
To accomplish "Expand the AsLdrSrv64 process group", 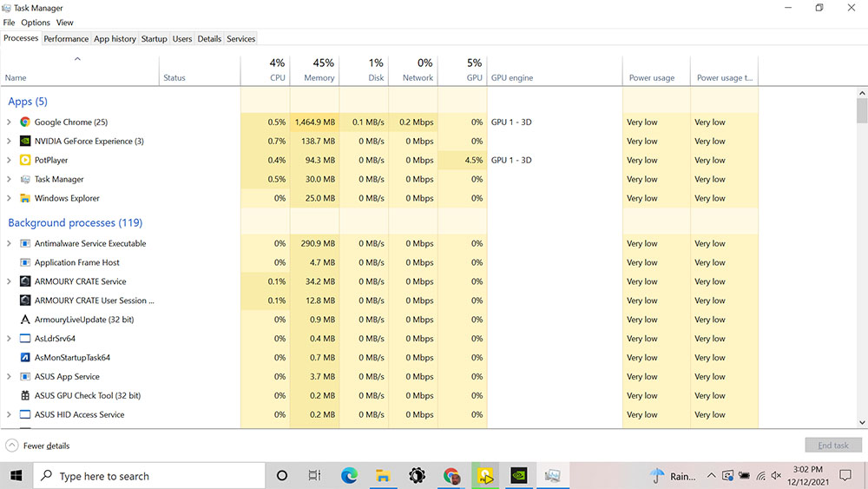I will pos(9,339).
